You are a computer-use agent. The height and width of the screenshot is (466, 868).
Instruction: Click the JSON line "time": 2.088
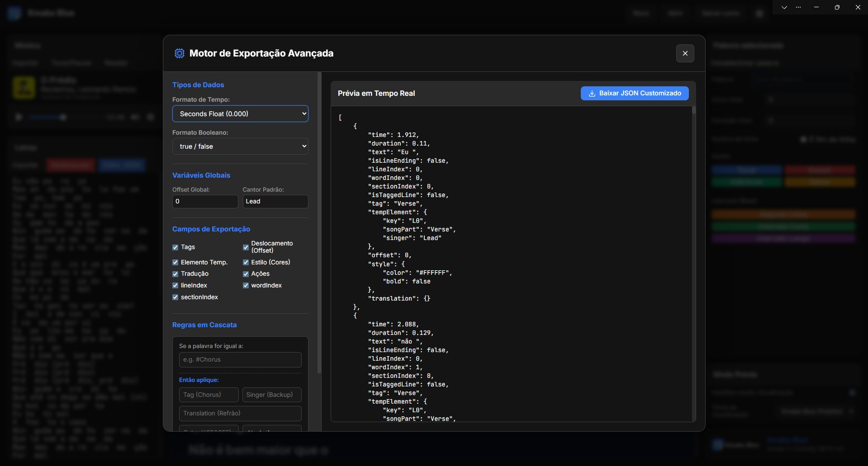pos(394,324)
